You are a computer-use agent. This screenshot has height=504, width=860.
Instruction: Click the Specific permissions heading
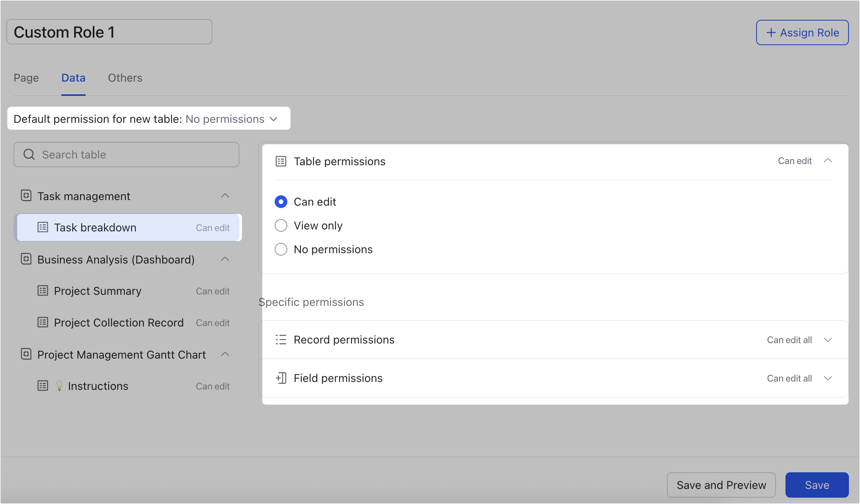tap(311, 302)
